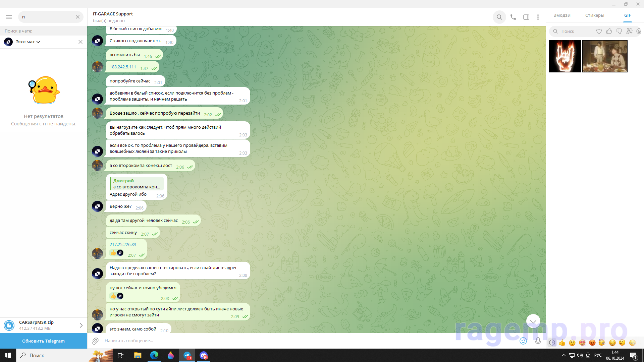Filter GIFs by heart category
Image resolution: width=644 pixels, height=362 pixels.
tap(599, 31)
